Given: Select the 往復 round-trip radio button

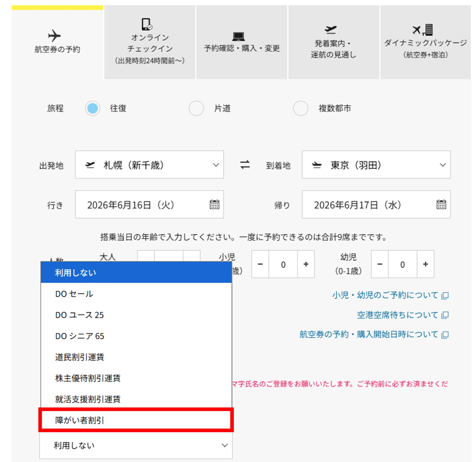Looking at the screenshot, I should (x=93, y=108).
